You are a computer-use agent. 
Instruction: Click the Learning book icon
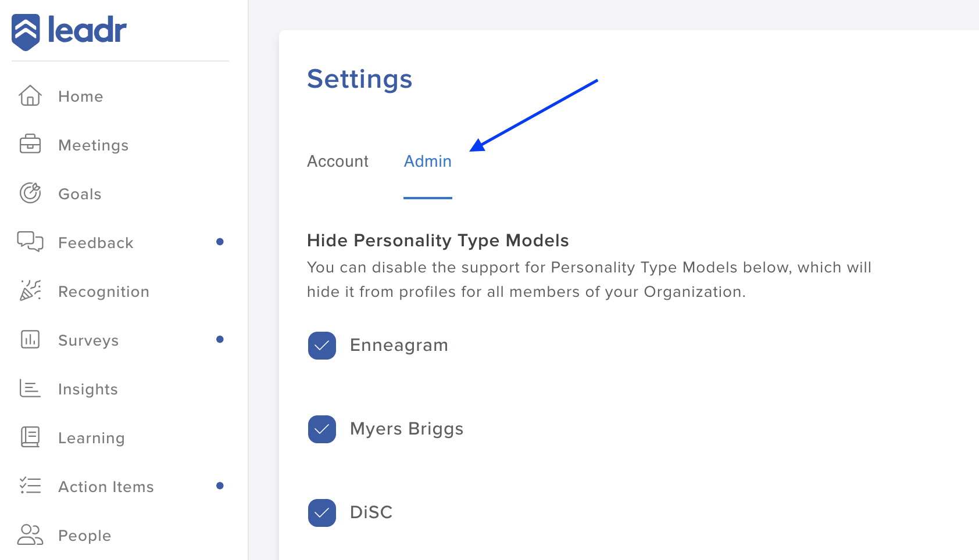(30, 437)
